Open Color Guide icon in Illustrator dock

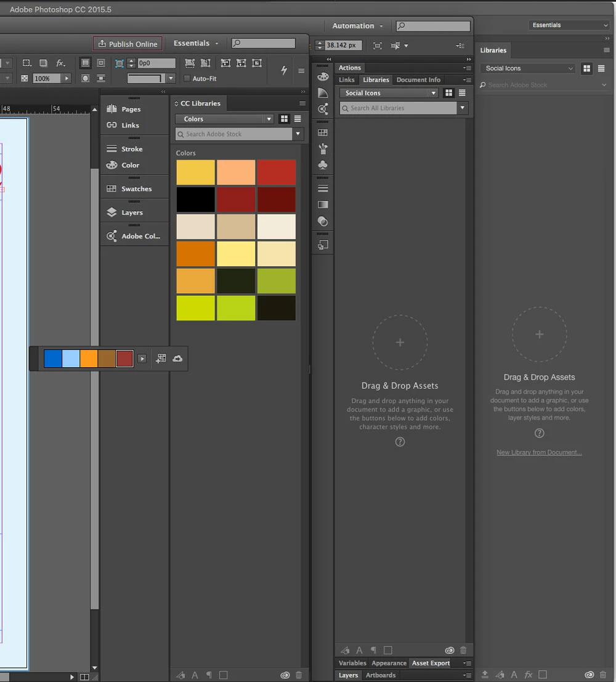pyautogui.click(x=323, y=92)
